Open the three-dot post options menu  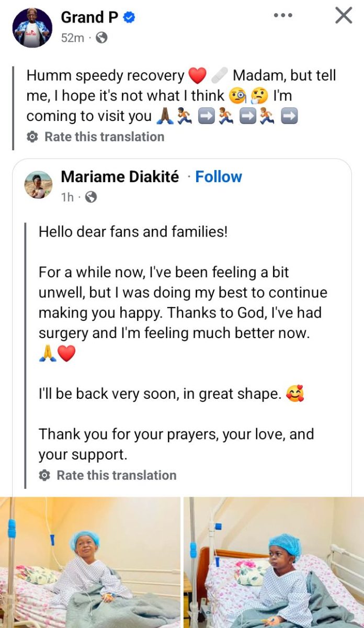[283, 16]
